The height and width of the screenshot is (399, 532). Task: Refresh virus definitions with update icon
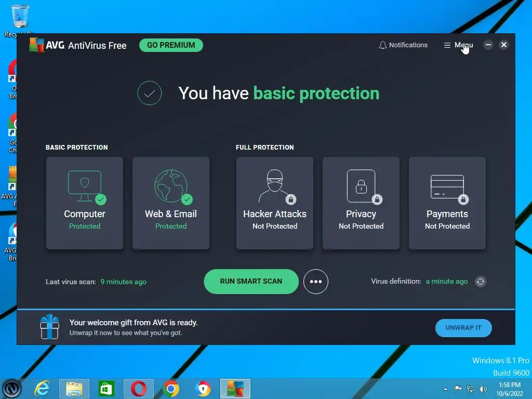[481, 282]
